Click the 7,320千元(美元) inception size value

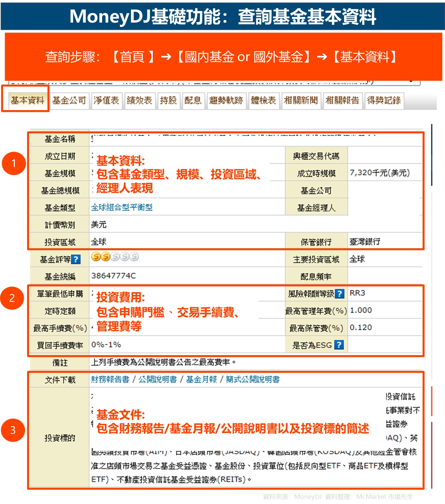pyautogui.click(x=380, y=173)
